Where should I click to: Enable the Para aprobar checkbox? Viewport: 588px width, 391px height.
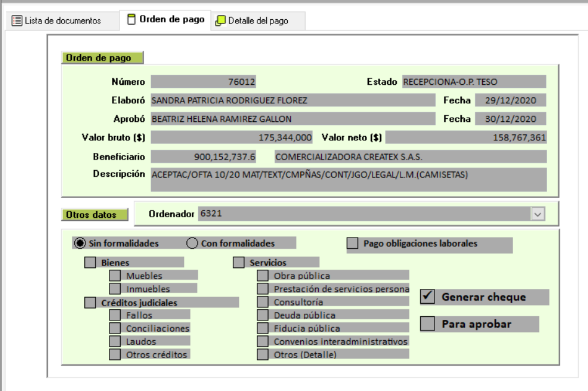426,324
